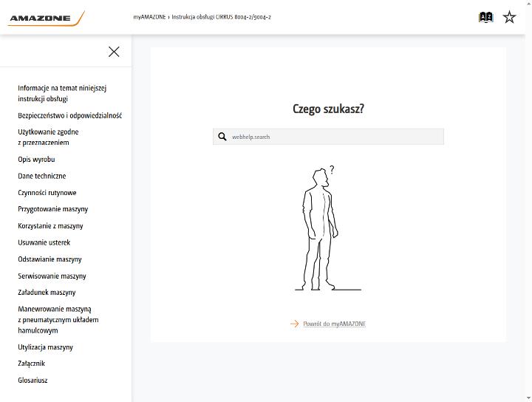Viewport: 532px width, 402px height.
Task: Open the A-Z glossary book icon
Action: tap(485, 17)
